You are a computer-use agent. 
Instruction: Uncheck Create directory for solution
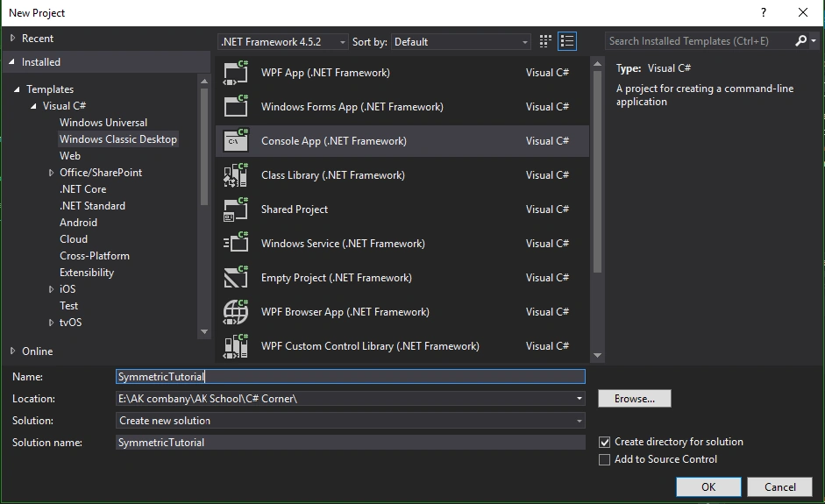pos(605,442)
